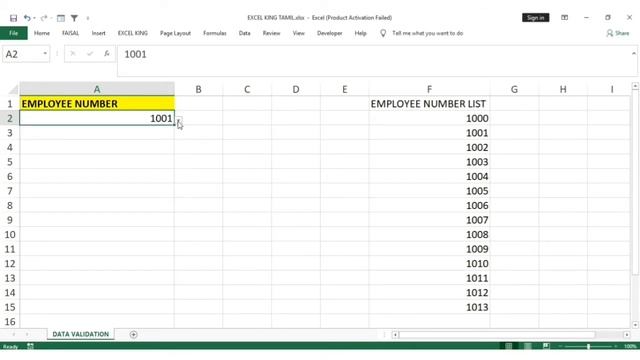Viewport: 640px width, 360px height.
Task: Click the Filter funnel icon in Quick Access Toolbar
Action: pos(74,18)
